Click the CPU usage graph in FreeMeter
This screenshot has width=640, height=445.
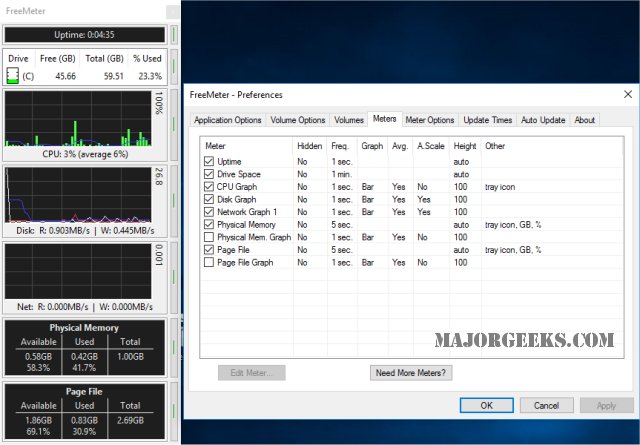point(78,118)
